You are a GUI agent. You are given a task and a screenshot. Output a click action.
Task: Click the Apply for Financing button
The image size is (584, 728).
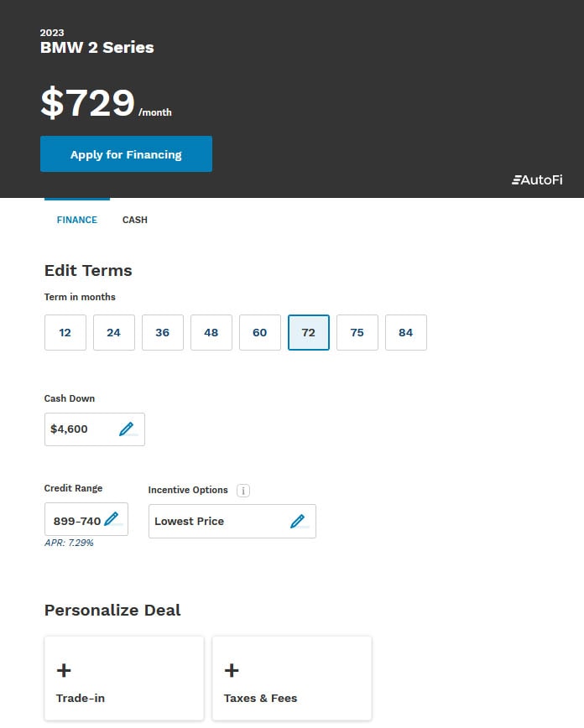click(x=127, y=154)
